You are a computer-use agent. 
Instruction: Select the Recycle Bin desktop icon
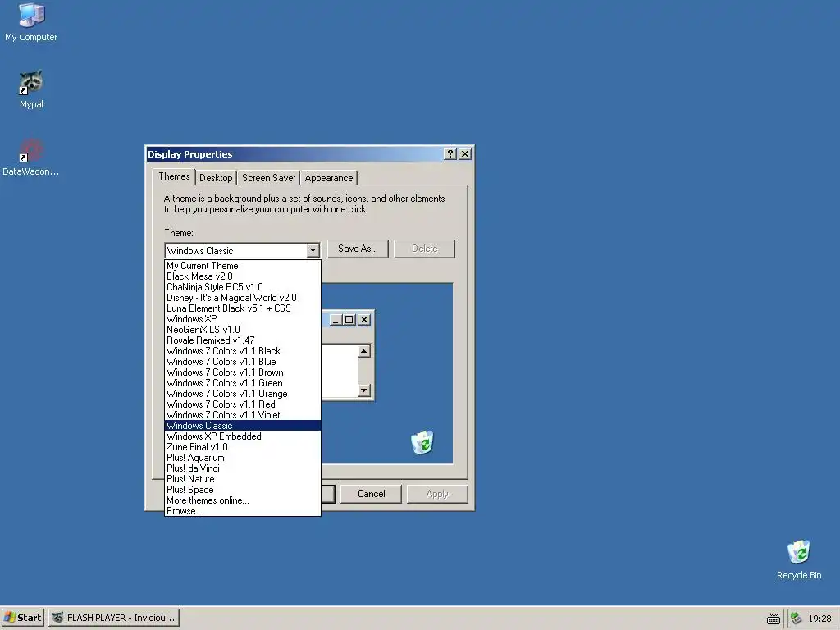(x=799, y=559)
